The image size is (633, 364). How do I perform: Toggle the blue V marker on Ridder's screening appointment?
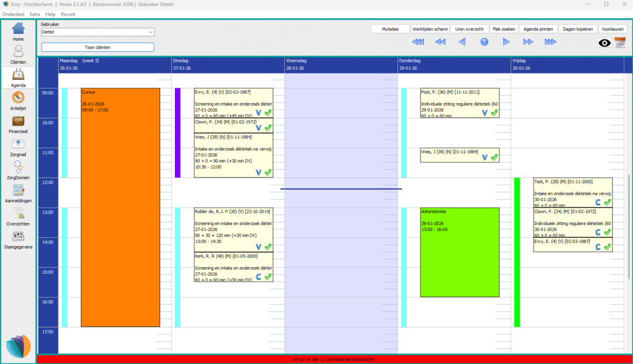(x=258, y=245)
